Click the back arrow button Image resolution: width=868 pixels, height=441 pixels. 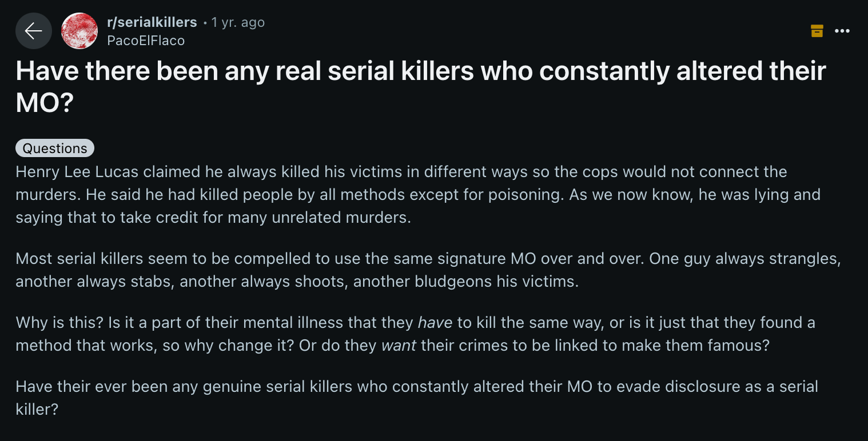[x=34, y=31]
